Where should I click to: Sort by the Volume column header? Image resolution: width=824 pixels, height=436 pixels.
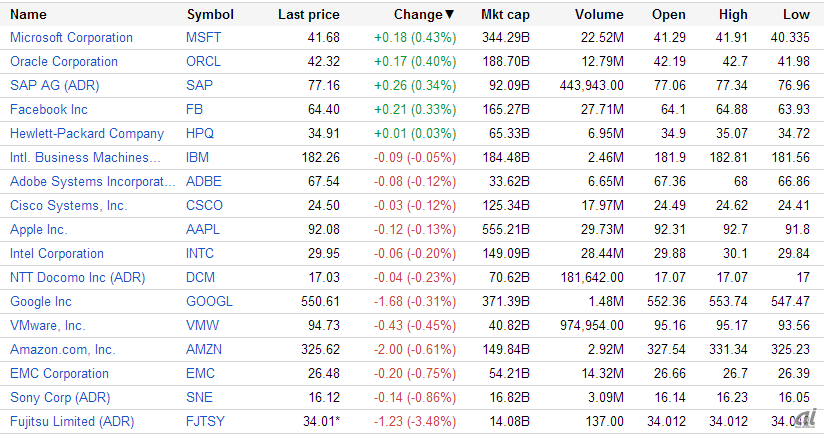[599, 15]
